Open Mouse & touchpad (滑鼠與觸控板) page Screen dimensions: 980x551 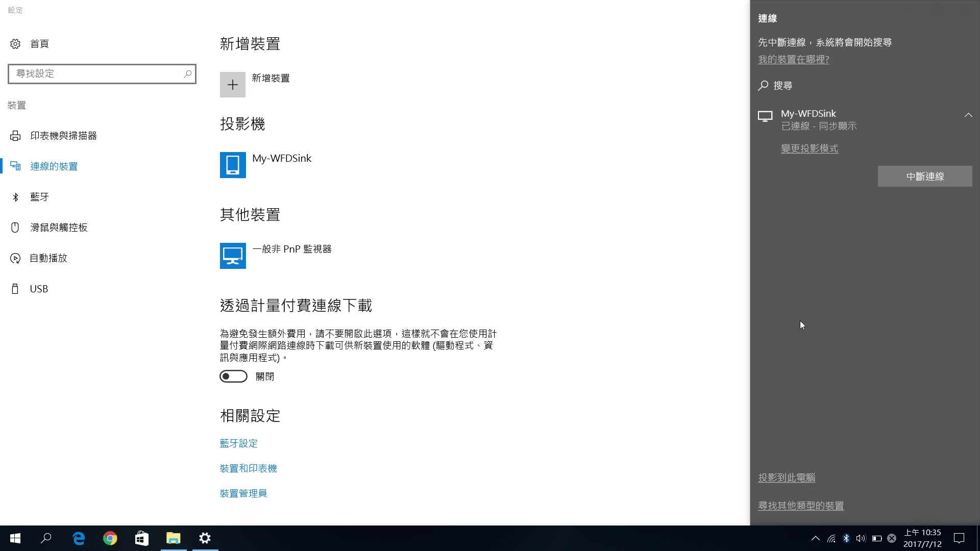coord(59,228)
